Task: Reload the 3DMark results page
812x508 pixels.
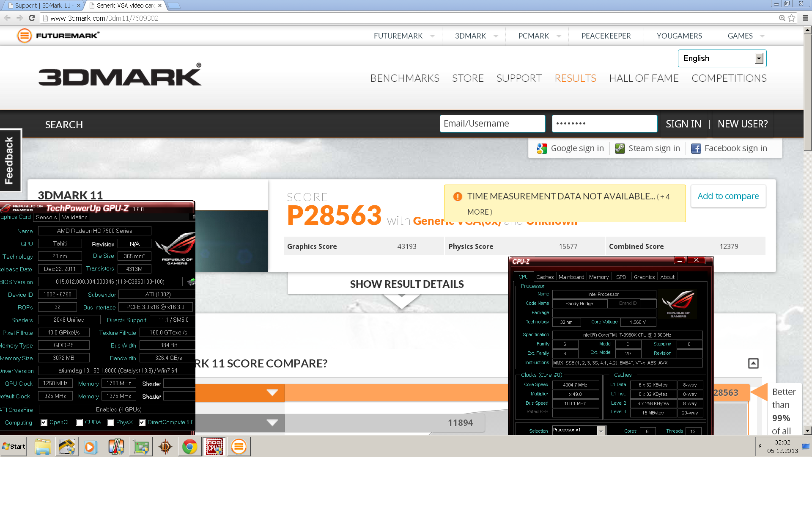Action: 32,18
